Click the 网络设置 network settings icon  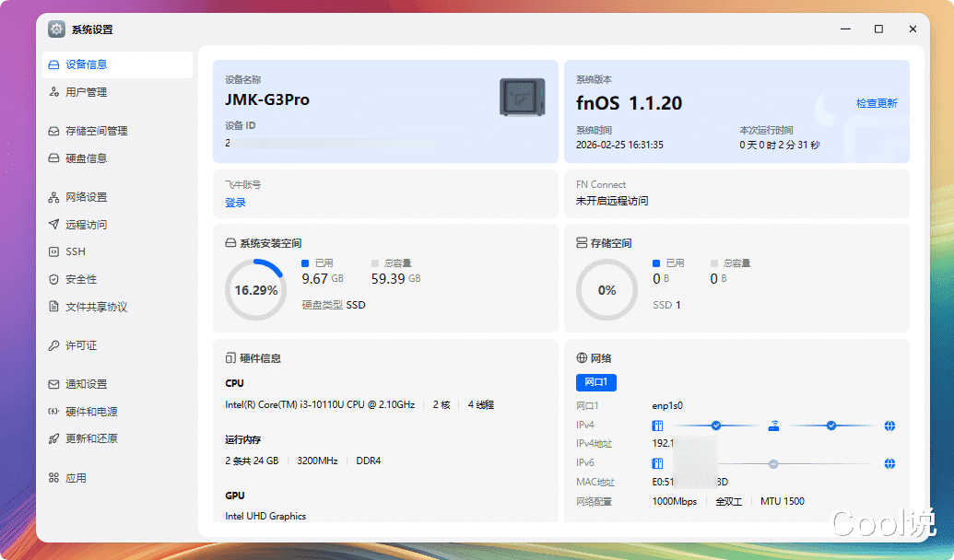click(54, 197)
